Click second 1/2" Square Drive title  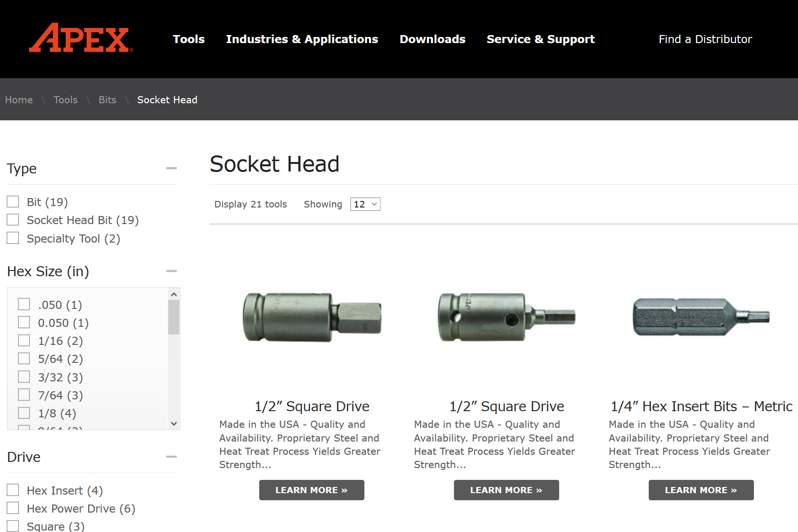(x=507, y=406)
